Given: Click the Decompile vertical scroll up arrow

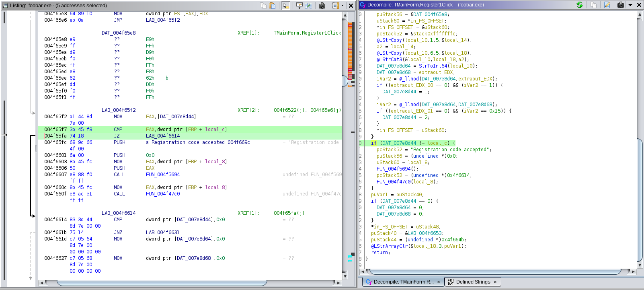Looking at the screenshot, I should click(x=640, y=14).
